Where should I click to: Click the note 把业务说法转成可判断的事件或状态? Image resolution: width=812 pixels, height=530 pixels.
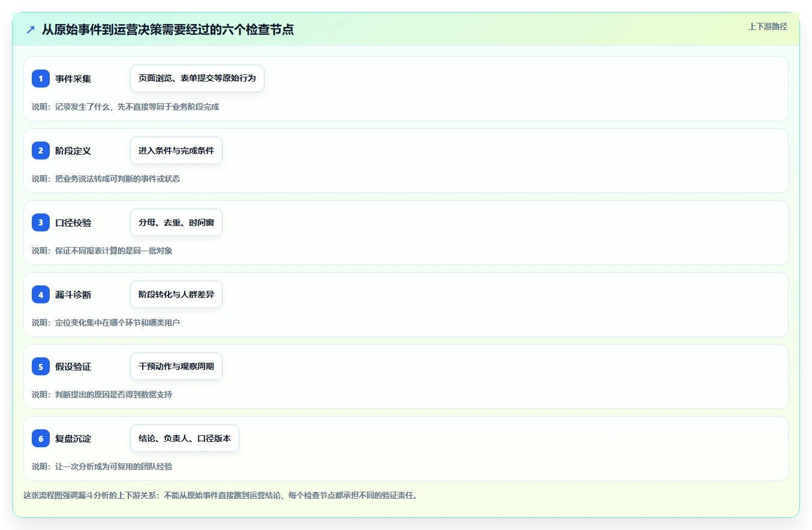pyautogui.click(x=118, y=179)
